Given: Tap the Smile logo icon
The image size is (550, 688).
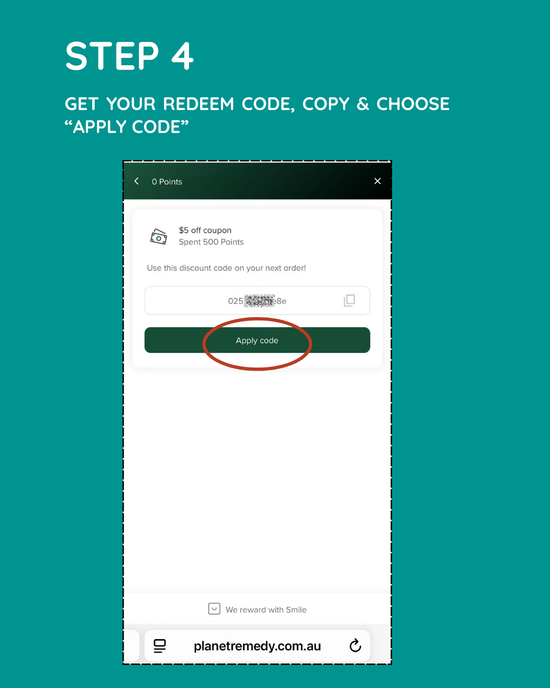Looking at the screenshot, I should coord(214,609).
